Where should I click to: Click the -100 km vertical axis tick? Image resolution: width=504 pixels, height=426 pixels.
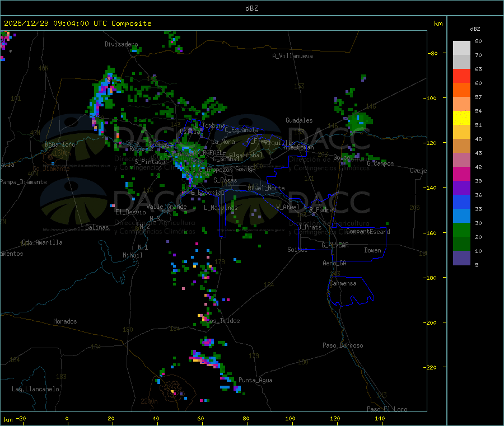click(x=430, y=98)
